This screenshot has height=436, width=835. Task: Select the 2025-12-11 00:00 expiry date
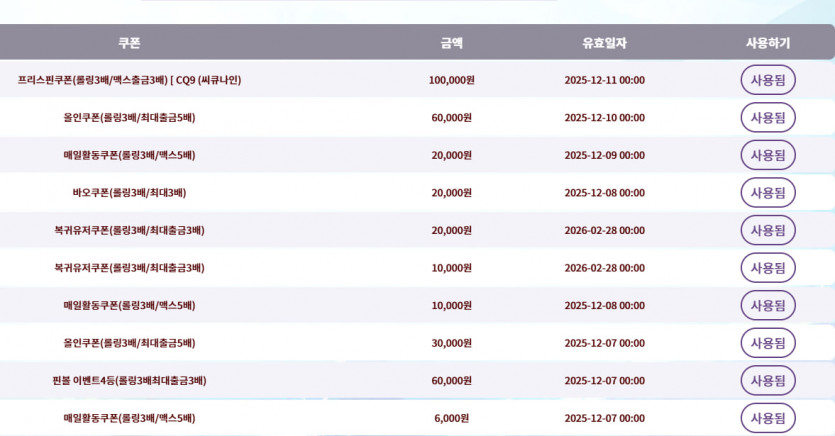click(x=604, y=80)
